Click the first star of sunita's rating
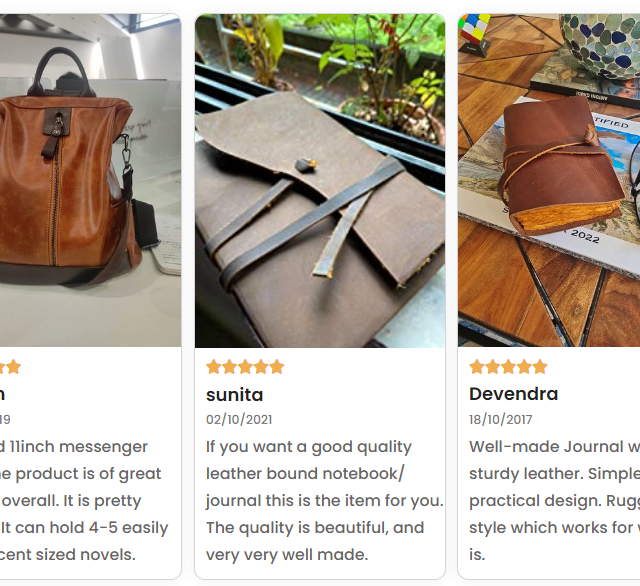The height and width of the screenshot is (586, 640). 213,367
